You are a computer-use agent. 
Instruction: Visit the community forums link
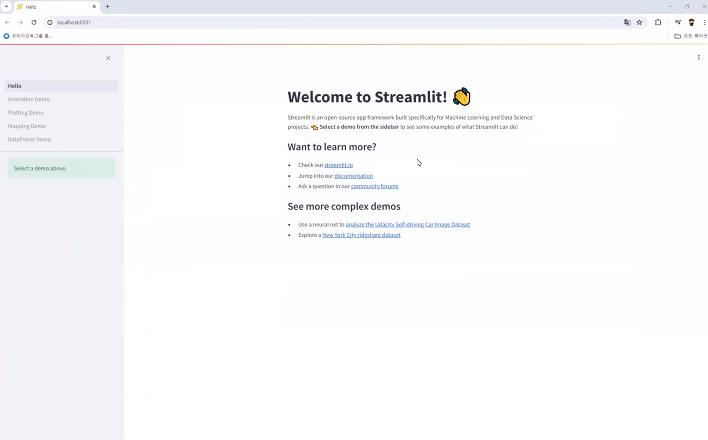click(x=374, y=186)
